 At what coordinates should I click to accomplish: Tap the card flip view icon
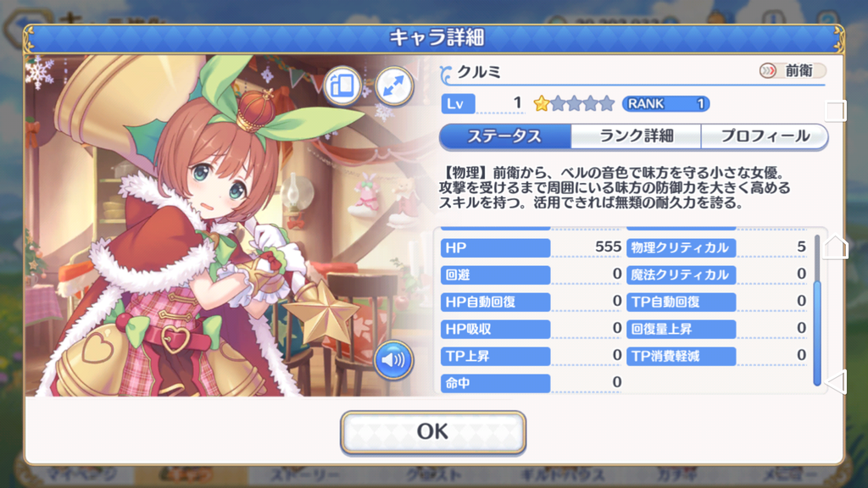click(x=342, y=86)
